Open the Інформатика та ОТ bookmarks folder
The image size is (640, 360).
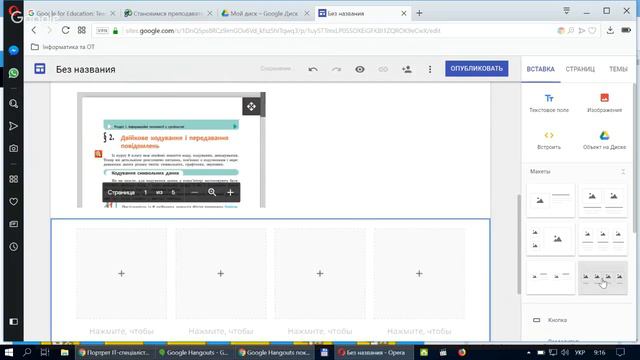point(63,47)
